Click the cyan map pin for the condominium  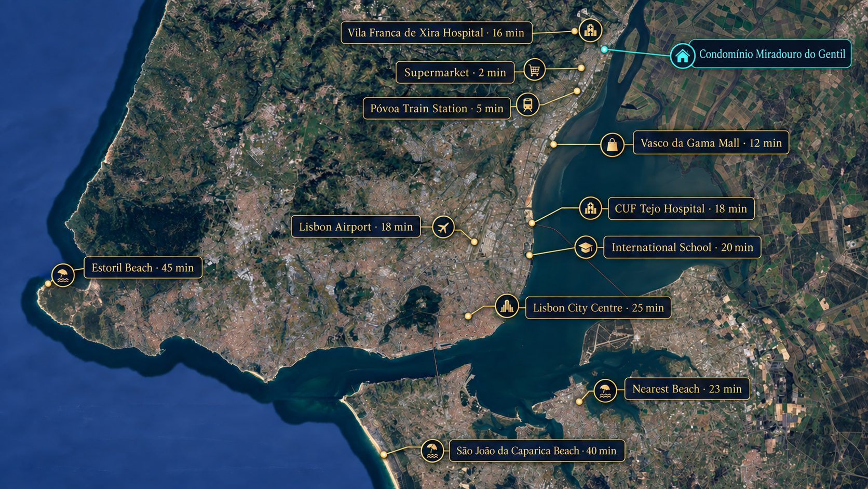(x=604, y=49)
